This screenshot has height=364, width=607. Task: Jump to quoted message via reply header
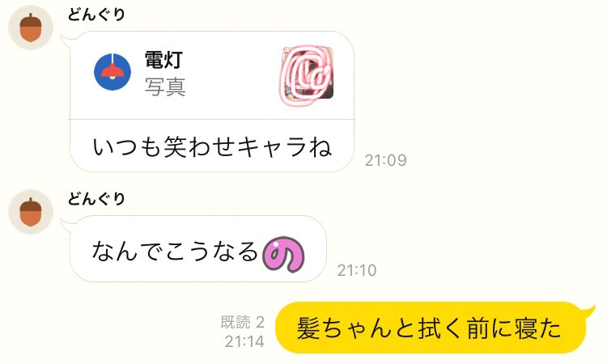pos(212,75)
